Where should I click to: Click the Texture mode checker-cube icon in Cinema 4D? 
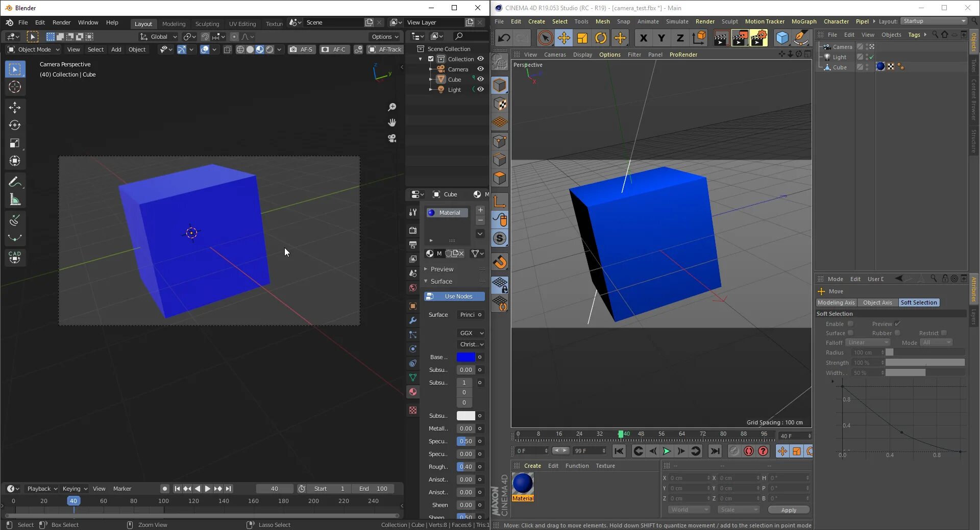tap(500, 104)
